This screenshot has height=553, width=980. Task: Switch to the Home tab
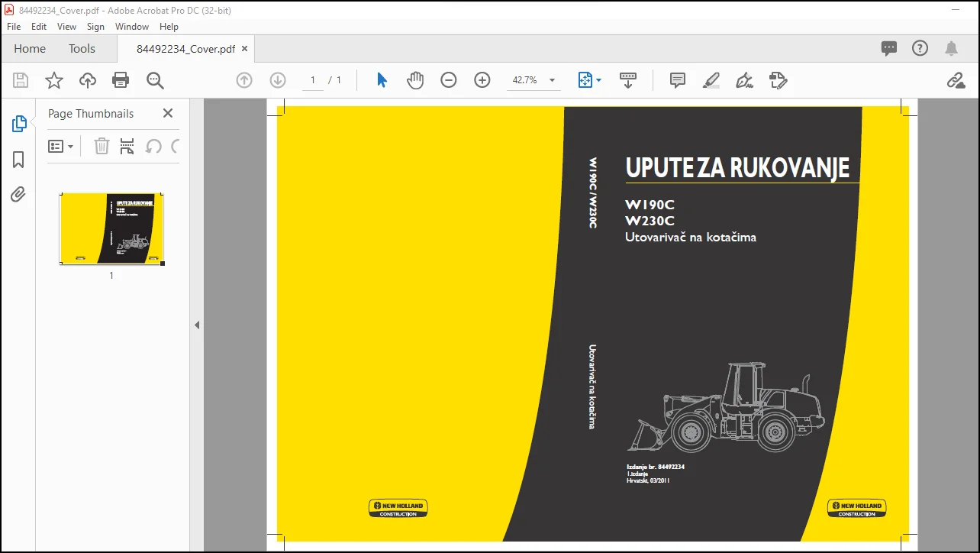point(30,48)
